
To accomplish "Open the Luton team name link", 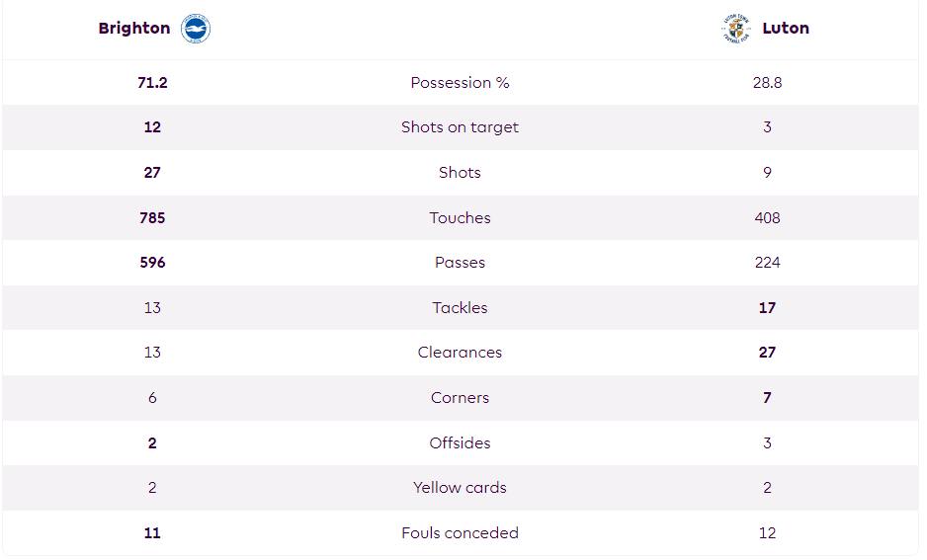I will point(785,29).
